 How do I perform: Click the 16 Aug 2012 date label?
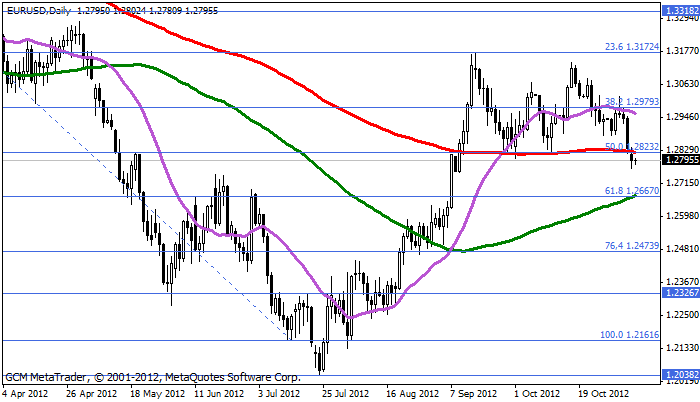click(x=413, y=394)
